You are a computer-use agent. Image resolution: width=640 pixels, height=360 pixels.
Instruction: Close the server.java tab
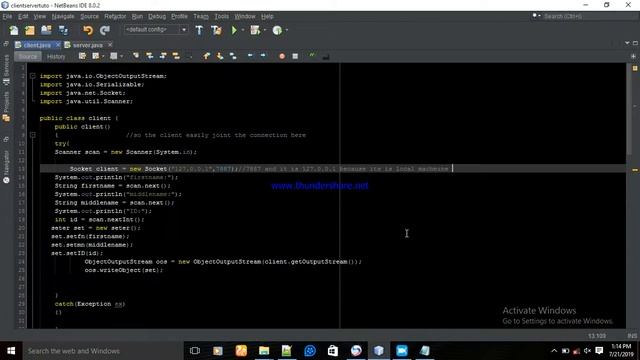click(x=110, y=44)
